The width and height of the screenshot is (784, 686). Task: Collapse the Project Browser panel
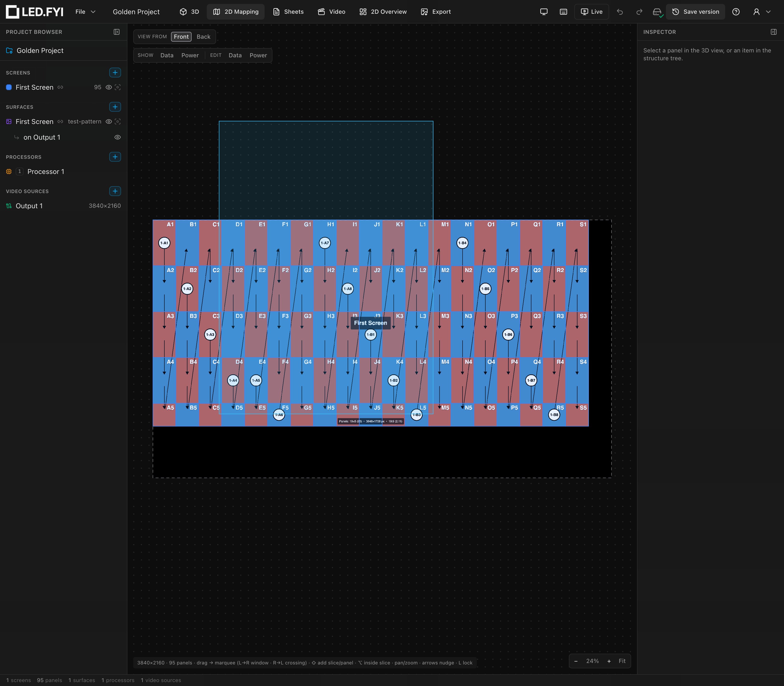tap(117, 32)
